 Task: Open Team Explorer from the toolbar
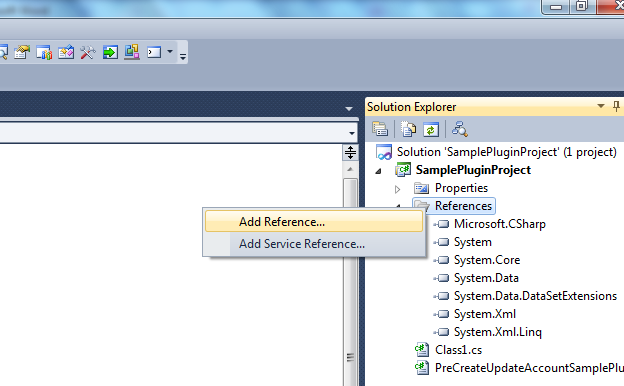point(44,52)
